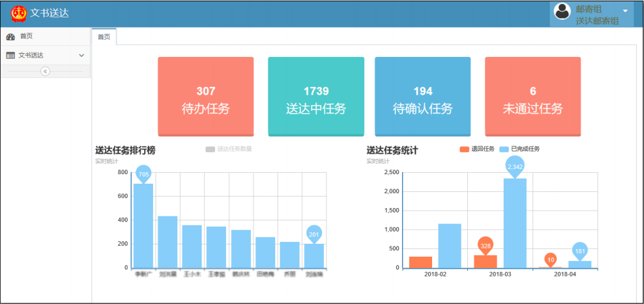Viewport: 644px width, 304px height.
Task: Click the 实时统计 subtitle under 送达任务排行榜
Action: coord(107,161)
